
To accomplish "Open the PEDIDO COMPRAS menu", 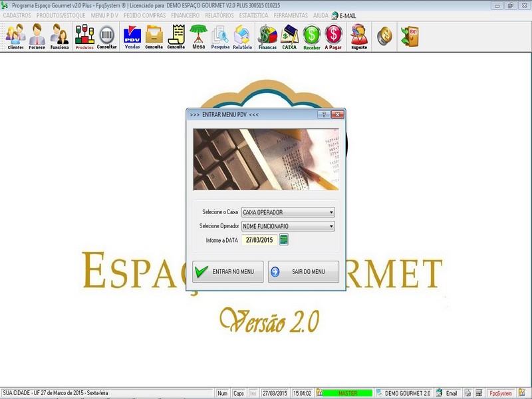I will point(144,15).
